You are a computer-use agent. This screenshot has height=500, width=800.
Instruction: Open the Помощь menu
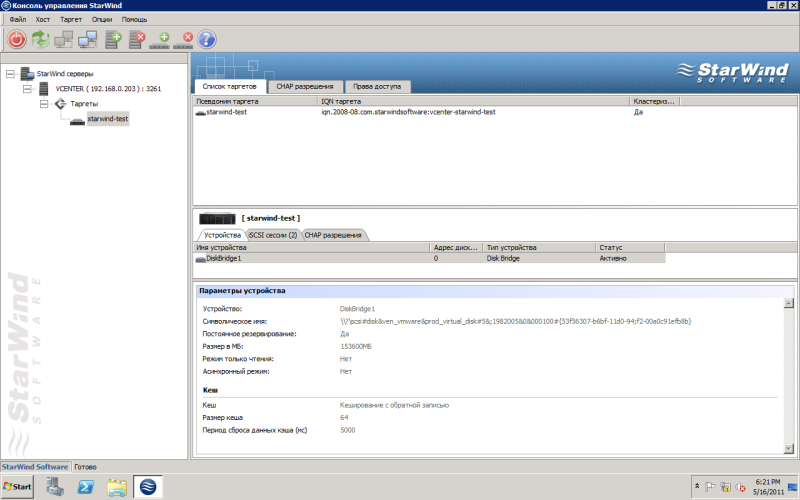[x=135, y=19]
